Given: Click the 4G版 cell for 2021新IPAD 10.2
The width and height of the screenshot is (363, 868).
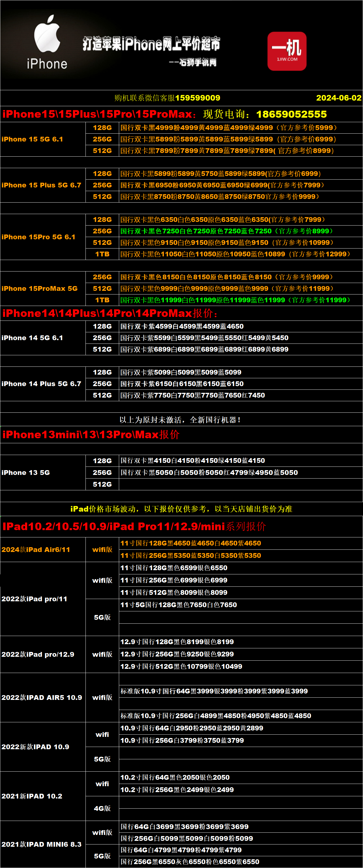Looking at the screenshot, I should pyautogui.click(x=102, y=808).
